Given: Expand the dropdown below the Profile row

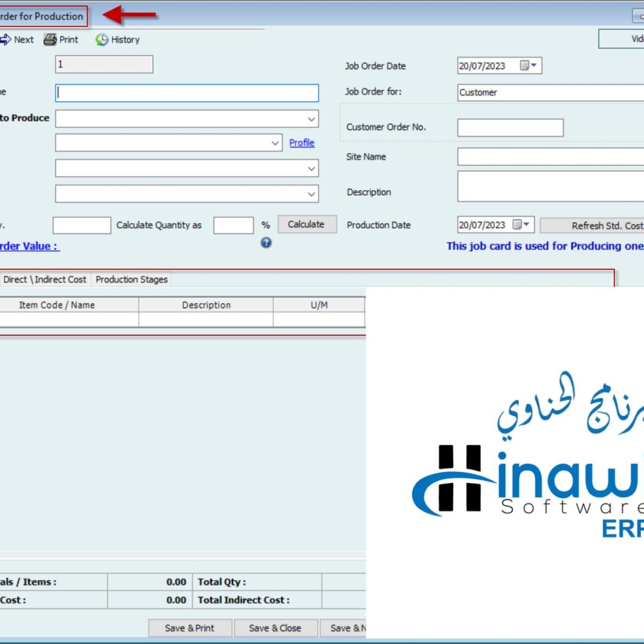Looking at the screenshot, I should [311, 168].
